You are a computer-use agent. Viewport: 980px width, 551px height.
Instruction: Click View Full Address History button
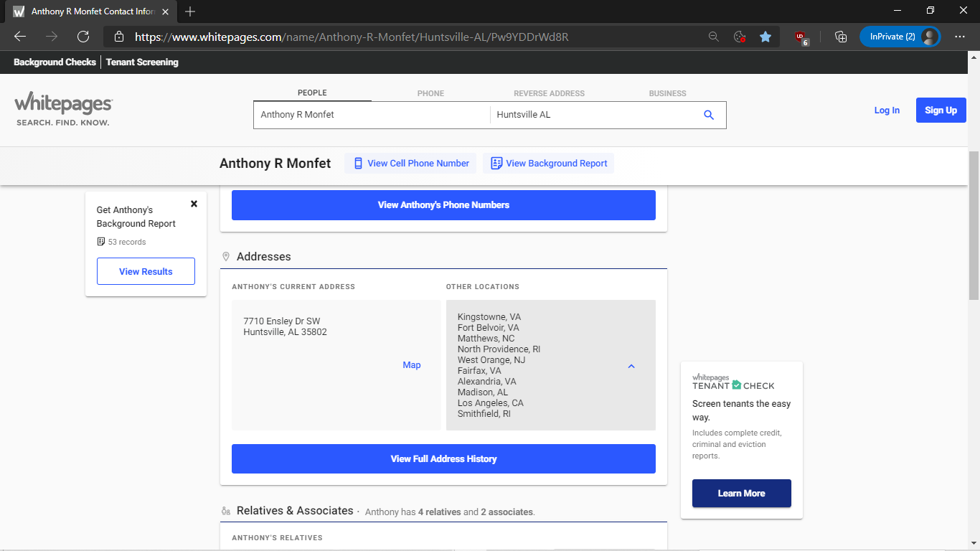pos(443,459)
